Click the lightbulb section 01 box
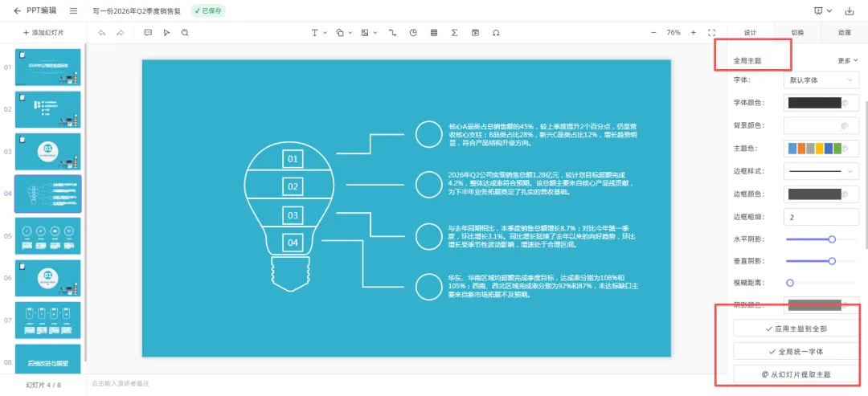This screenshot has height=396, width=868. tap(293, 160)
